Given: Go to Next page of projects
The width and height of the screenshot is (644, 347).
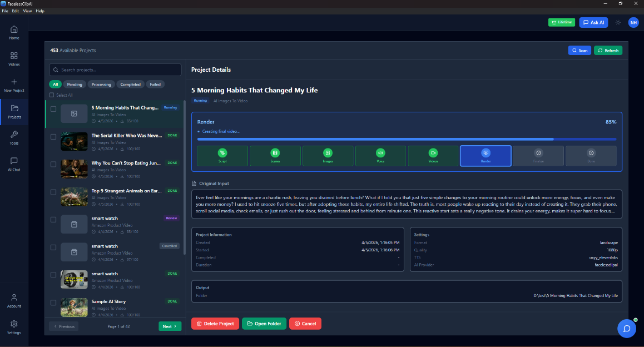Looking at the screenshot, I should [170, 326].
